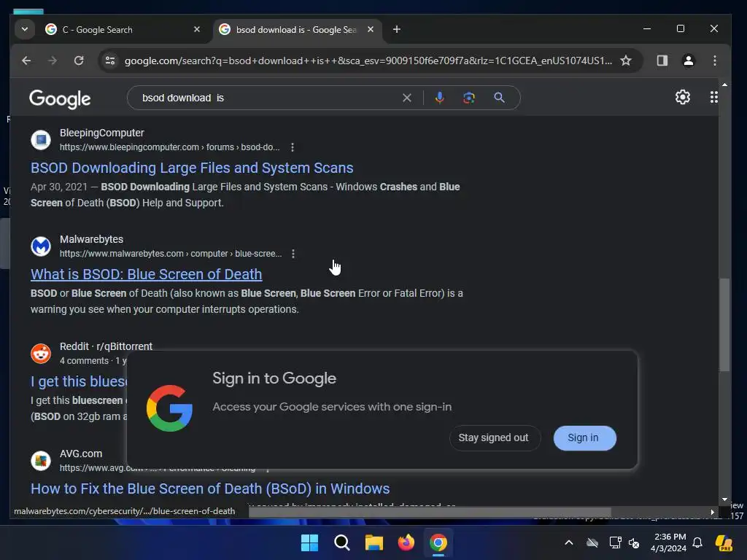Open BleepingComputer result favicon
747x560 pixels.
click(x=41, y=139)
